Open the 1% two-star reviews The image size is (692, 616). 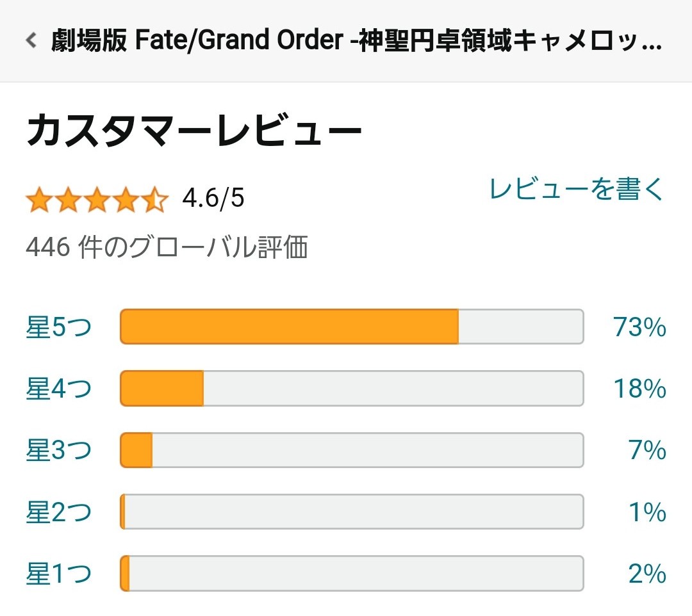tap(647, 512)
